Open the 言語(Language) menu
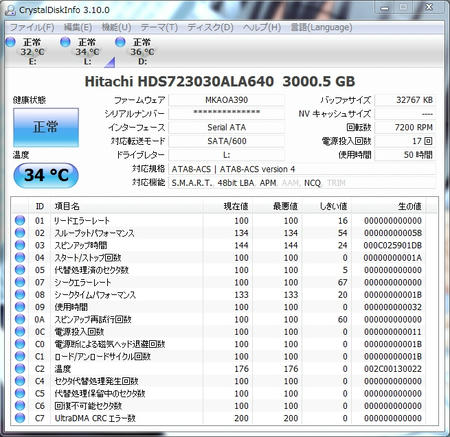This screenshot has height=437, width=450. (x=321, y=27)
